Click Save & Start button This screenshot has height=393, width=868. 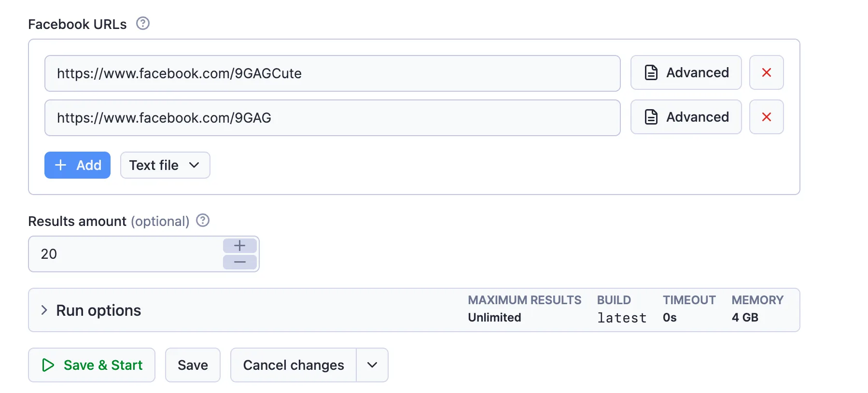92,365
